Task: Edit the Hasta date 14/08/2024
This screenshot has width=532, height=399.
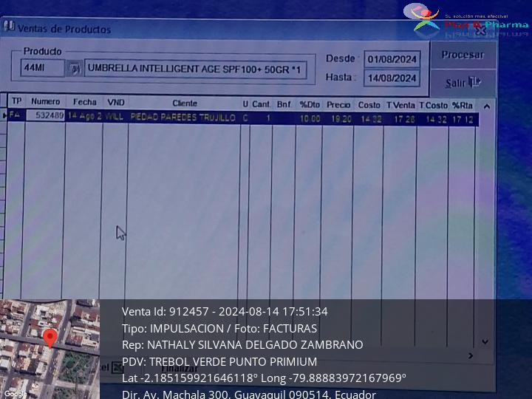Action: pos(392,78)
